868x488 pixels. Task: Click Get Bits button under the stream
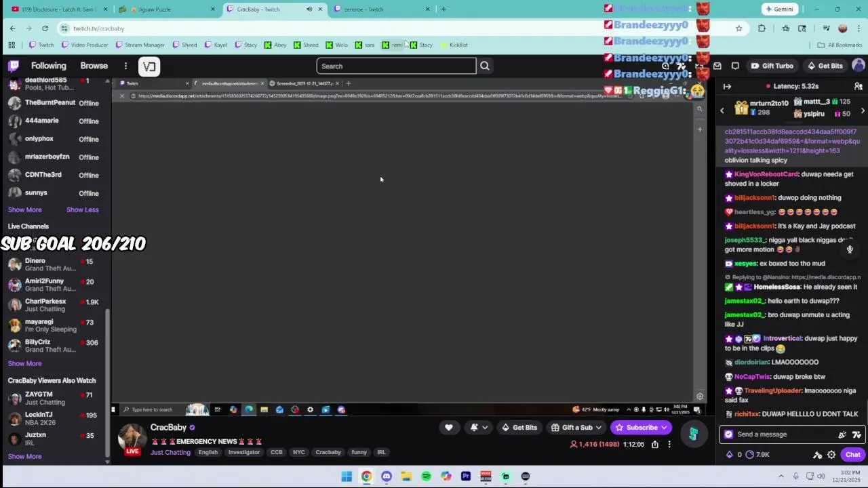(519, 428)
